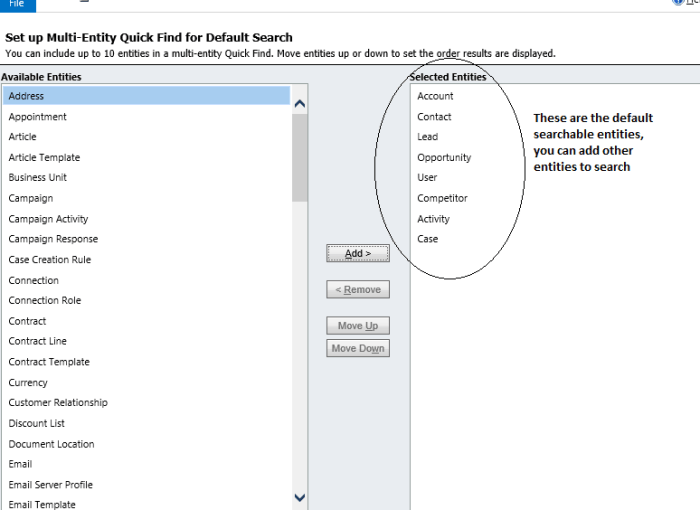
Task: Select Account in Selected Entities
Action: coord(435,96)
